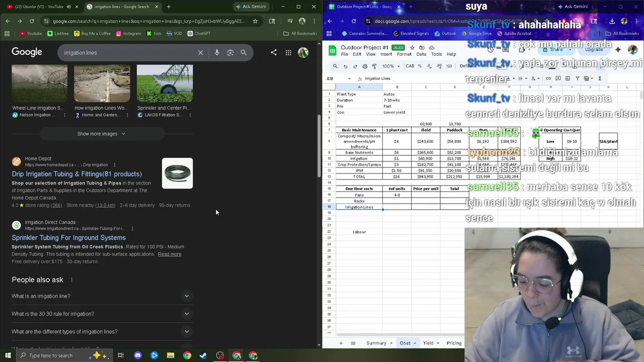
Task: Open the Kick bookmark
Action: tap(154, 34)
